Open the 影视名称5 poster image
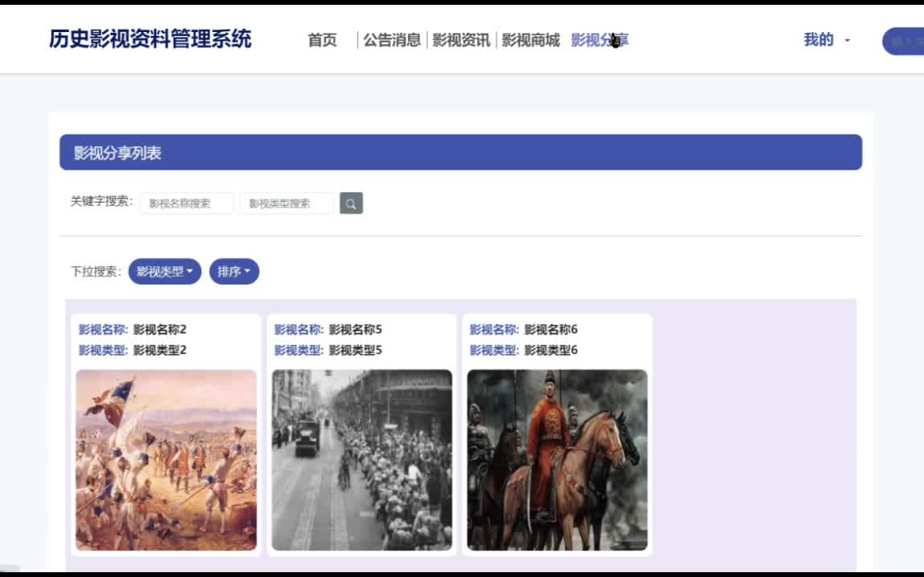This screenshot has height=577, width=924. pos(361,458)
